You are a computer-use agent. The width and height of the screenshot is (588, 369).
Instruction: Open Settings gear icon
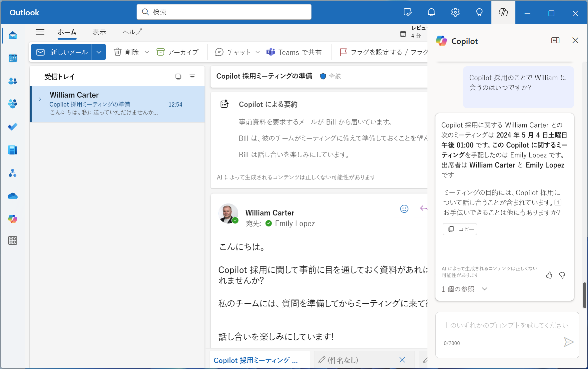click(455, 12)
